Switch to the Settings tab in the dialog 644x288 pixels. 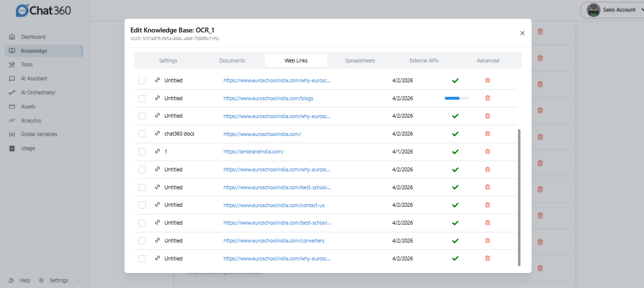(168, 61)
